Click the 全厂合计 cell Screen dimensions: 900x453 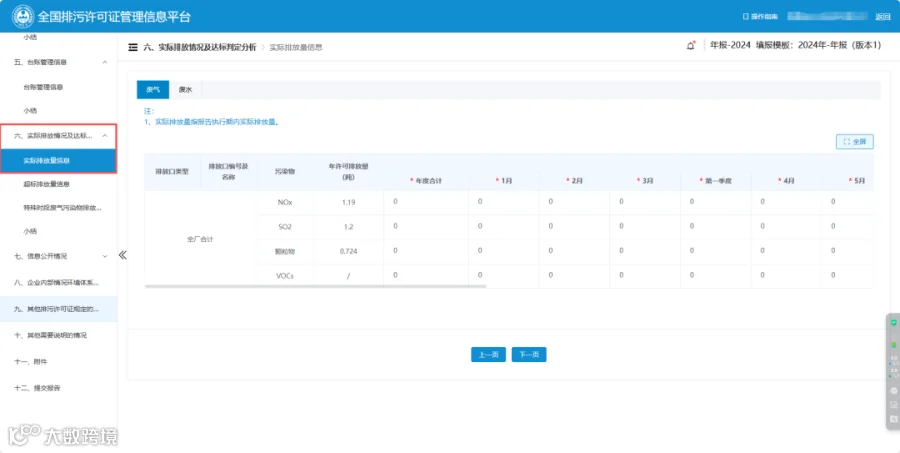coord(200,239)
